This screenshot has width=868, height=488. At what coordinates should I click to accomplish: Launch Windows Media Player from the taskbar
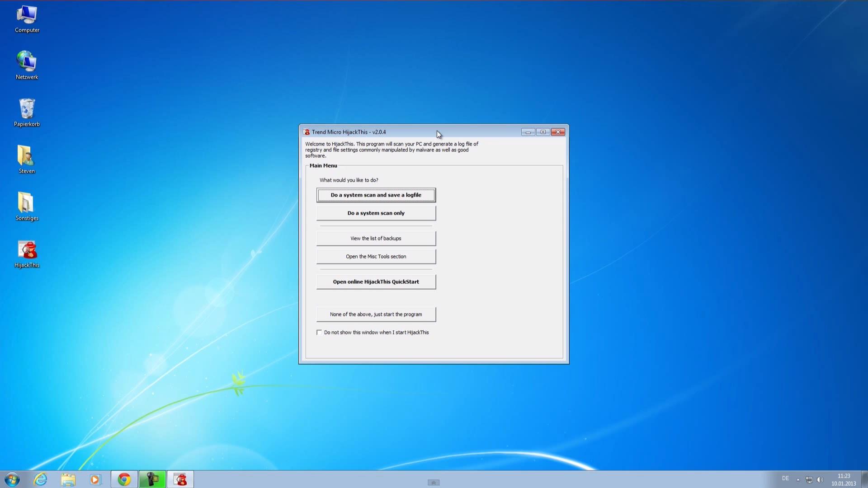coord(95,479)
